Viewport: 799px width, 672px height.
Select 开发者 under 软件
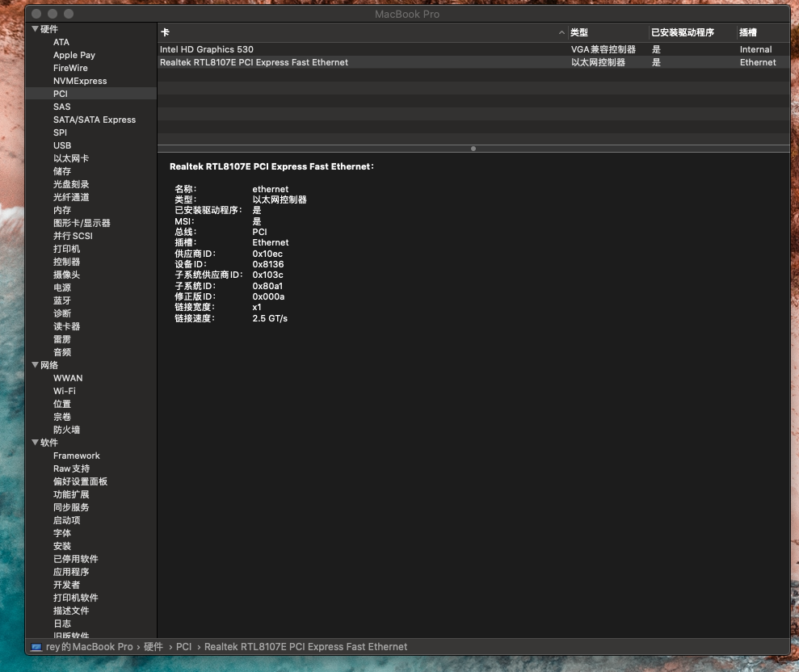point(66,585)
